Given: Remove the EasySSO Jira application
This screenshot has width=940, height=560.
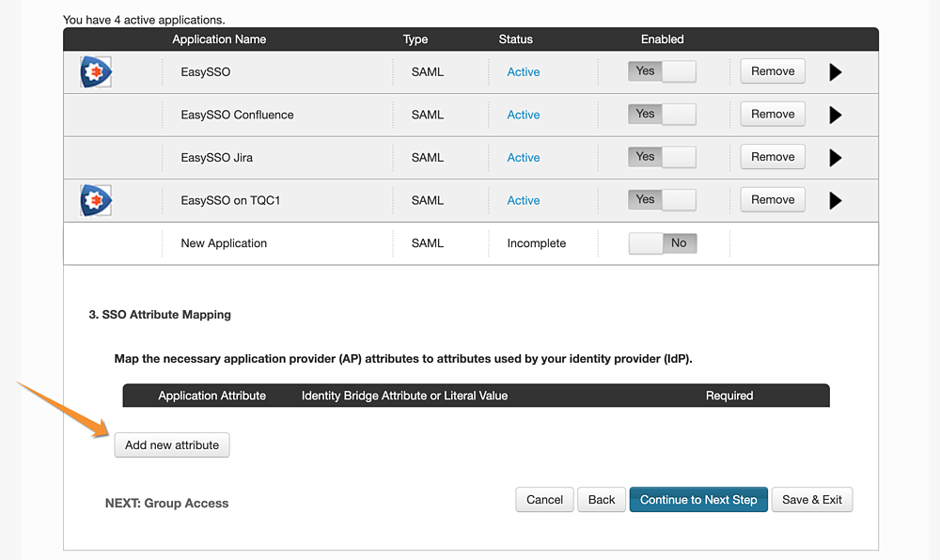Looking at the screenshot, I should (x=773, y=157).
